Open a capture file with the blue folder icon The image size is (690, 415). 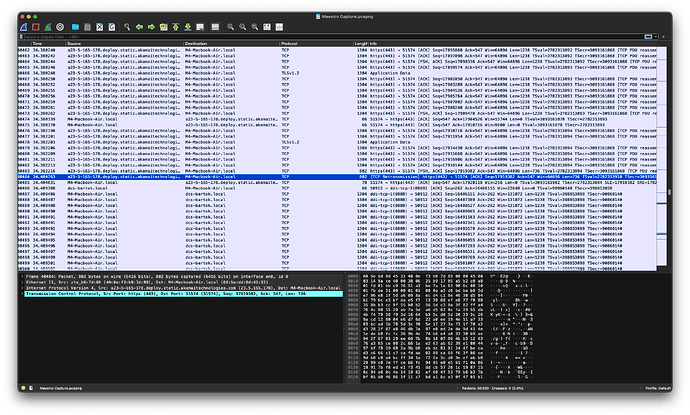tap(75, 27)
